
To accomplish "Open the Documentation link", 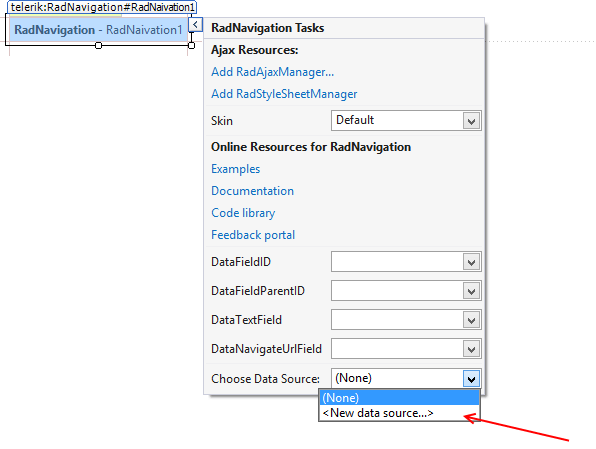I will coord(252,191).
